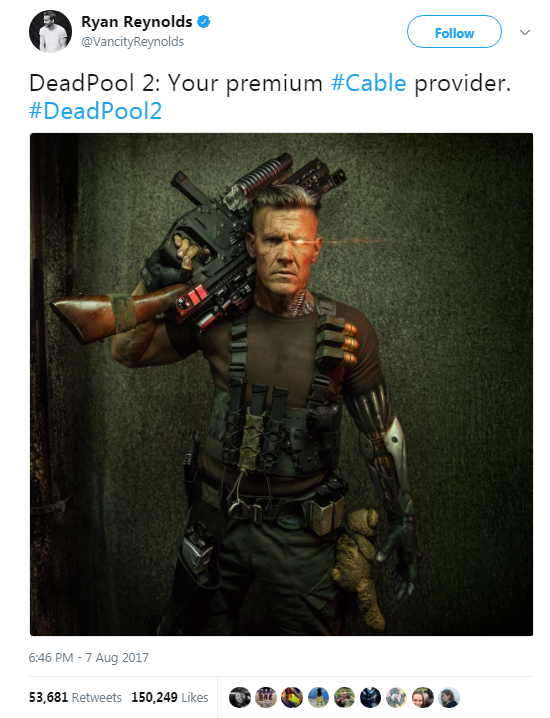Expand the tweet options chevron
This screenshot has width=550, height=718.
coord(525,33)
